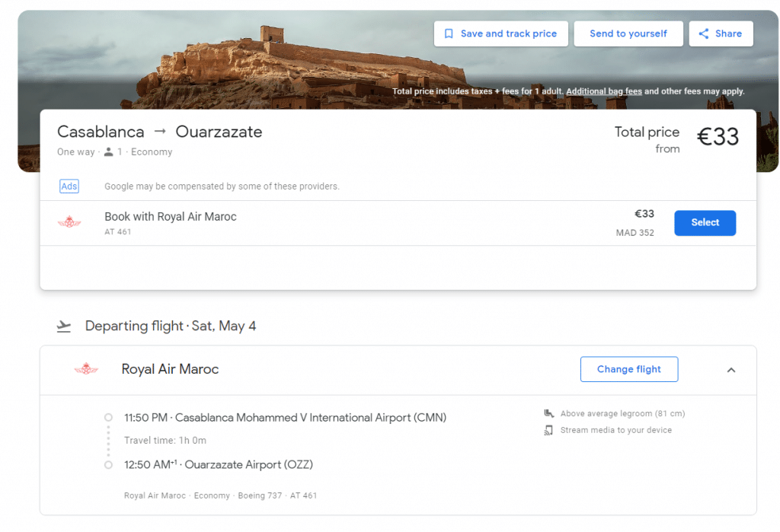
Task: Click Book with Royal Air Maroc text
Action: (170, 217)
